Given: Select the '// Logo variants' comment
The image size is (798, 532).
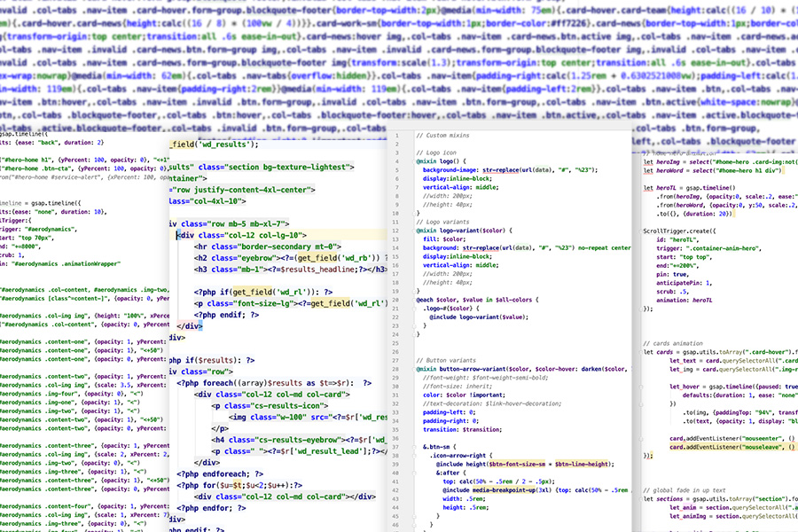Looking at the screenshot, I should click(x=442, y=222).
